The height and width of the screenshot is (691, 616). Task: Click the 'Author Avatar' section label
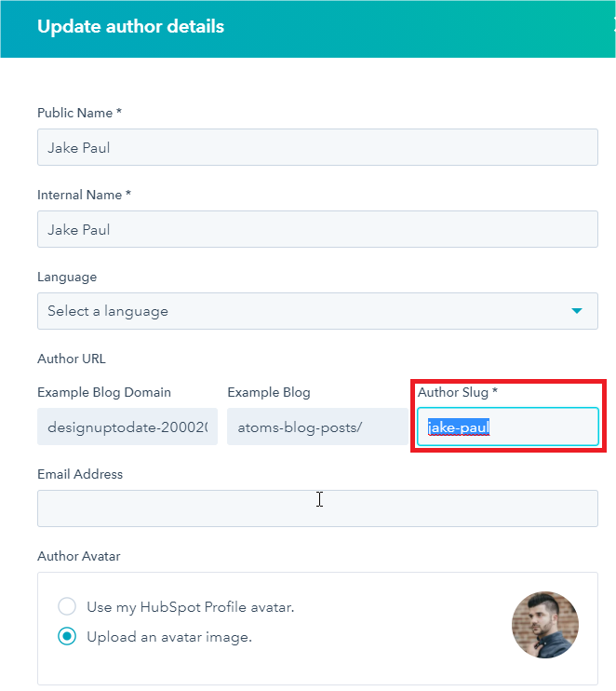click(x=79, y=556)
